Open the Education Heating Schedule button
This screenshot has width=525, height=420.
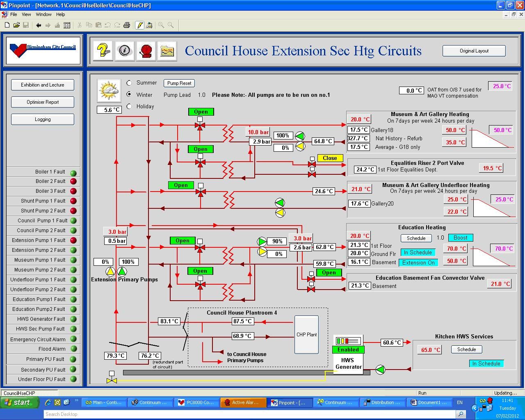coord(416,238)
